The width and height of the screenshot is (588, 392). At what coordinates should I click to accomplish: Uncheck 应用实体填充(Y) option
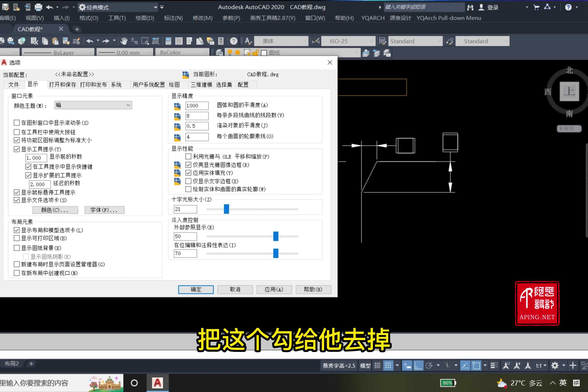tap(188, 173)
